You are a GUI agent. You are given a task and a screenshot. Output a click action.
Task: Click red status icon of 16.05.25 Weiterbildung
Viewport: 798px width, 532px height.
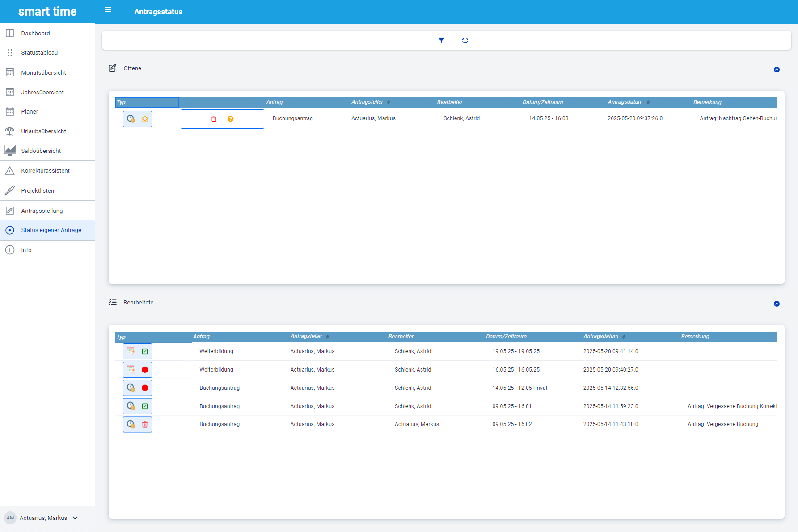click(x=145, y=370)
